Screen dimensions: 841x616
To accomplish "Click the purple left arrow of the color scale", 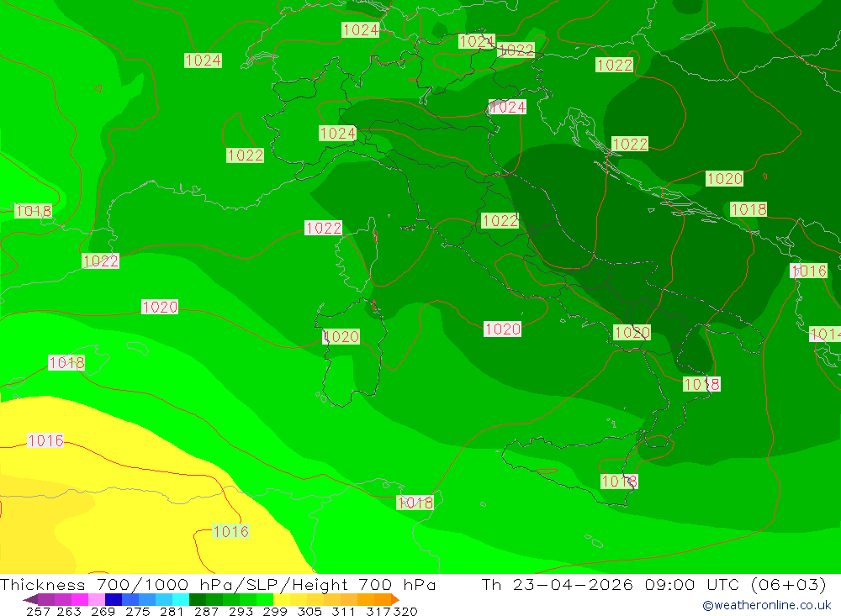I will (30, 599).
